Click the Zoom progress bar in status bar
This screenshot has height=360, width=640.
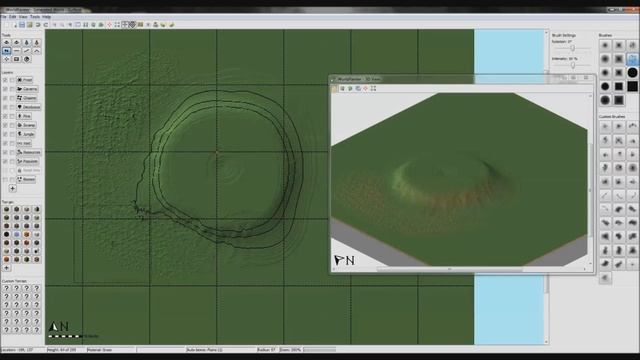tap(320, 350)
